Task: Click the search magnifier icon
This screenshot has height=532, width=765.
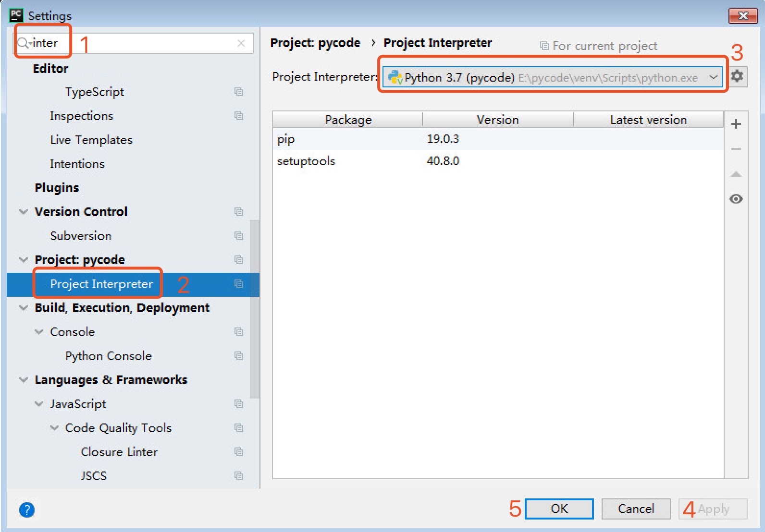Action: point(24,43)
